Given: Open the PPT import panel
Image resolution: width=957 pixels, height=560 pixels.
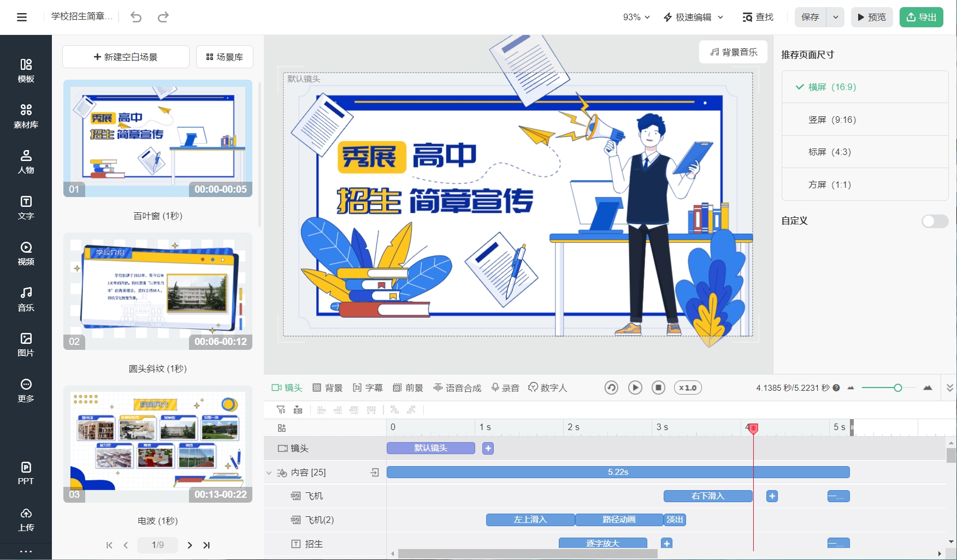Looking at the screenshot, I should [x=25, y=472].
